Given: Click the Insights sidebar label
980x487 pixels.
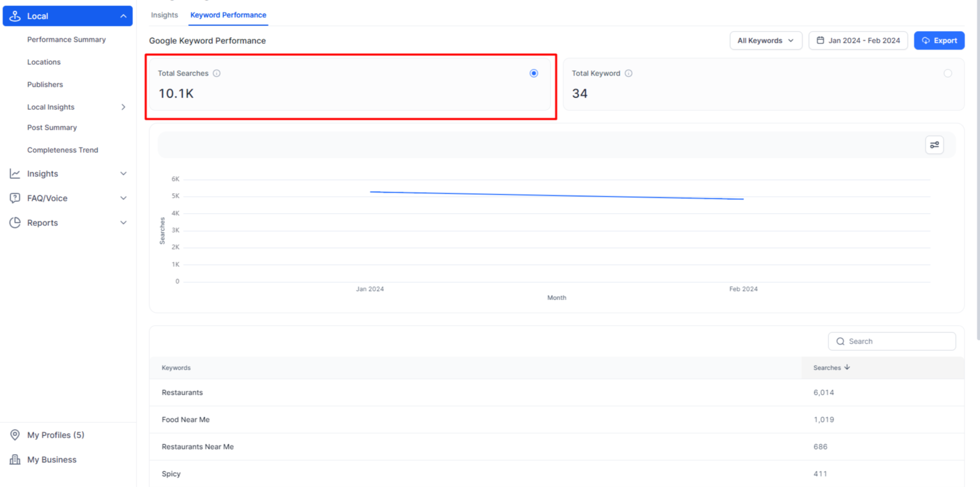Looking at the screenshot, I should 42,174.
